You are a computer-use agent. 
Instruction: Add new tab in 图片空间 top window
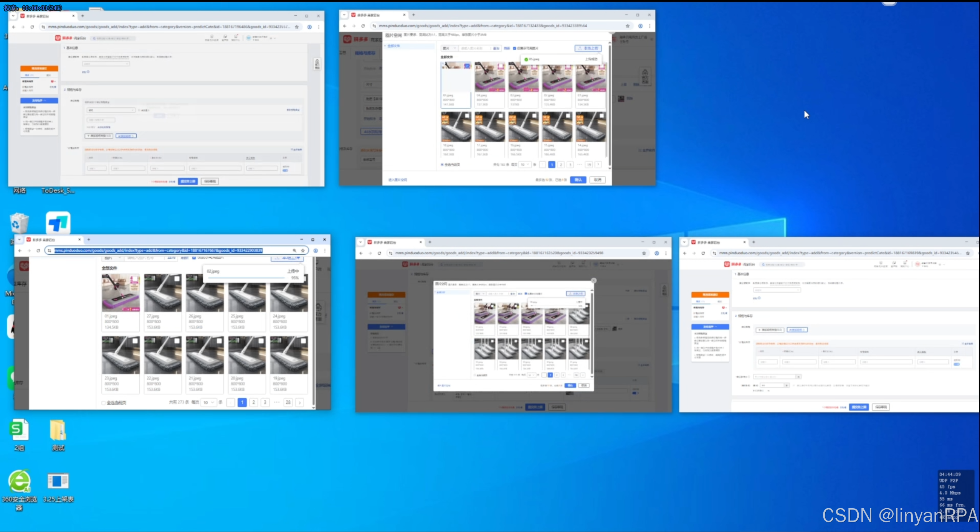click(x=413, y=15)
